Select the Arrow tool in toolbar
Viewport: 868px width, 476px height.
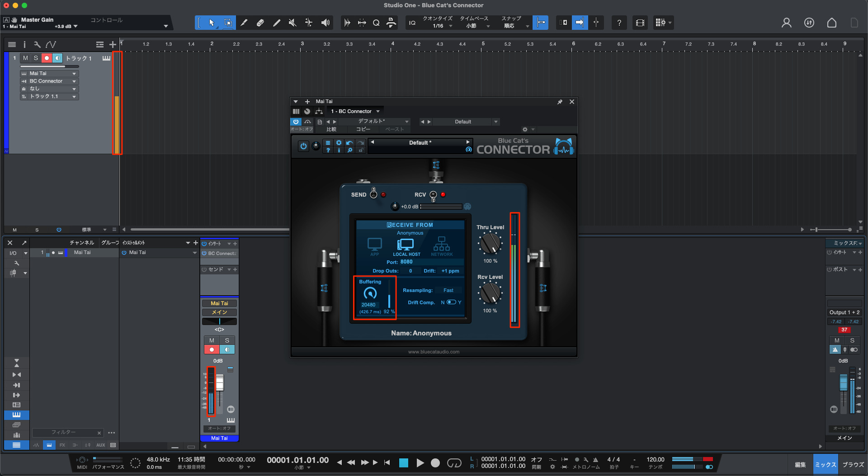pos(212,23)
